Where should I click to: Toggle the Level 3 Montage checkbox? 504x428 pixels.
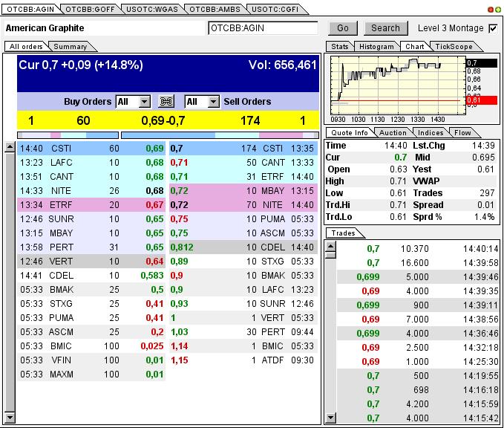[493, 28]
